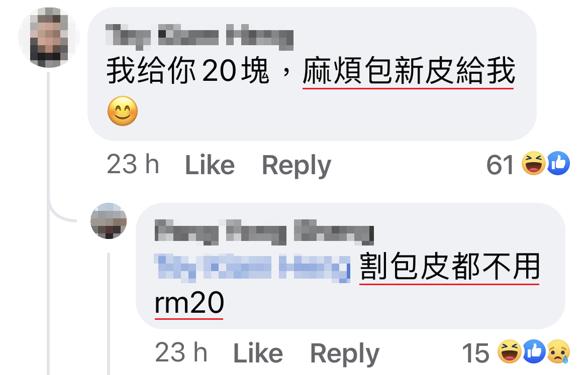Click the laughing reaction icon beside 15
The width and height of the screenshot is (588, 375).
click(510, 351)
